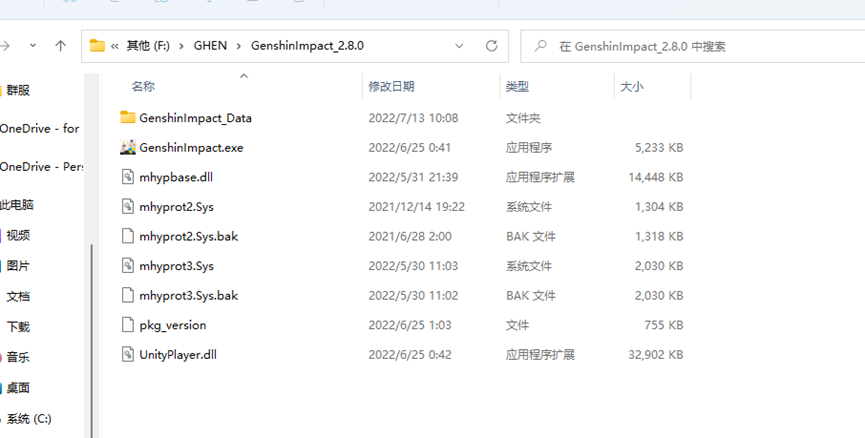This screenshot has width=865, height=438.
Task: Open 音乐 folder in the sidebar
Action: point(18,357)
